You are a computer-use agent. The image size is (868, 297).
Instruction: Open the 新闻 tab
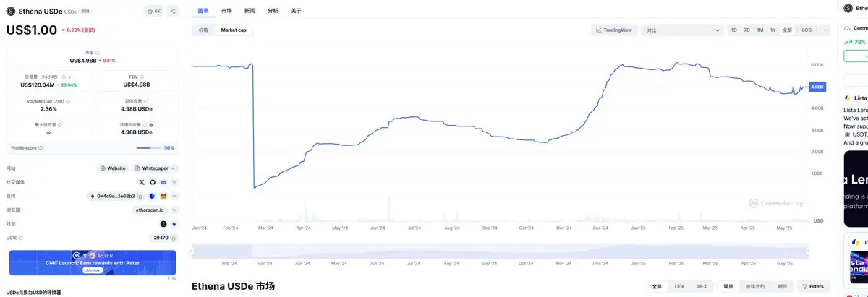[x=250, y=11]
